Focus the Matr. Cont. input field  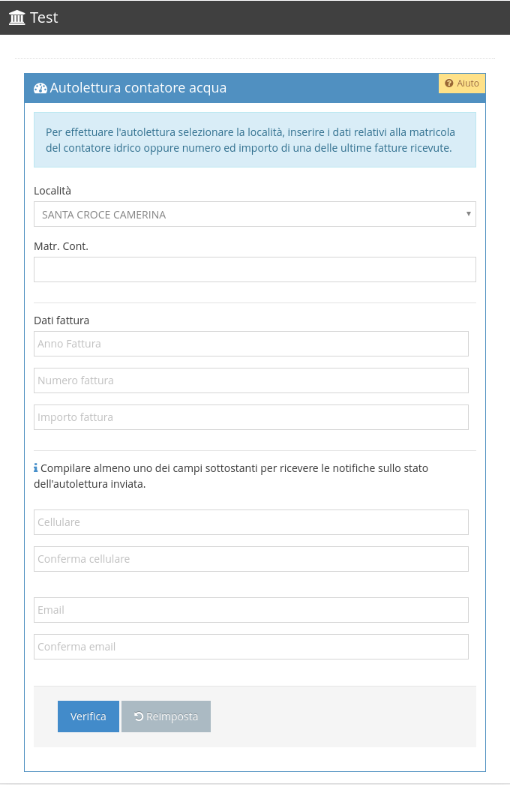point(255,270)
